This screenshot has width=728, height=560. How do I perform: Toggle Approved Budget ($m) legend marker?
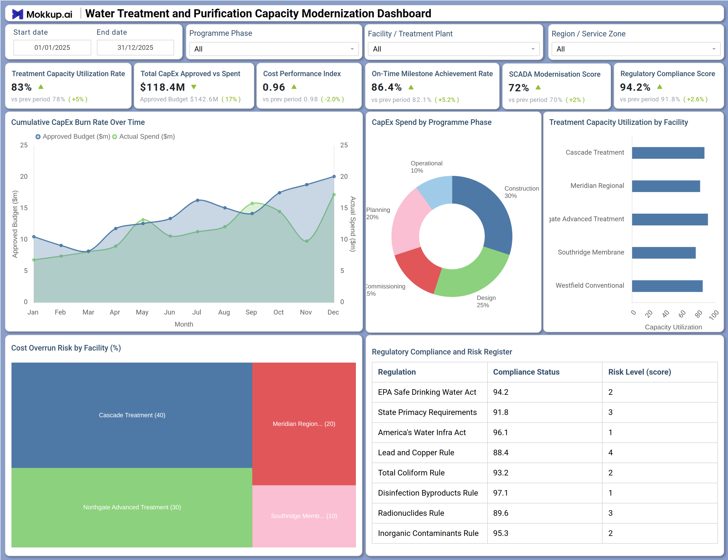click(x=38, y=137)
